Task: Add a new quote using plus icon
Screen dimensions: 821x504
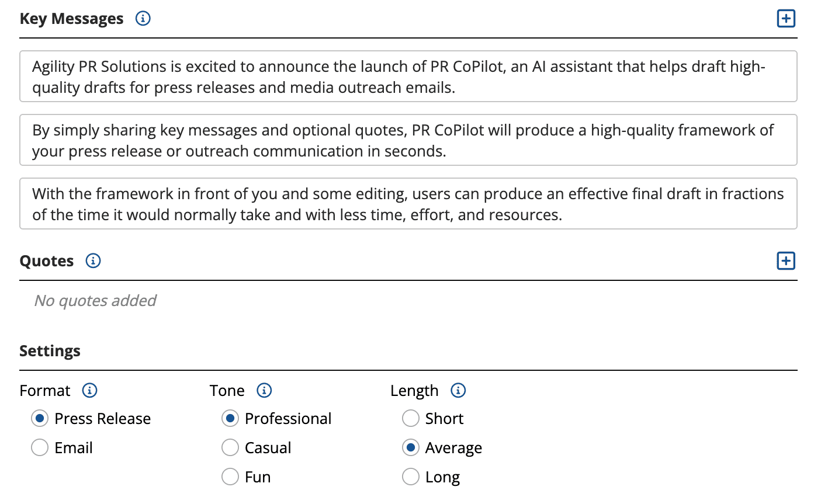Action: click(x=786, y=260)
